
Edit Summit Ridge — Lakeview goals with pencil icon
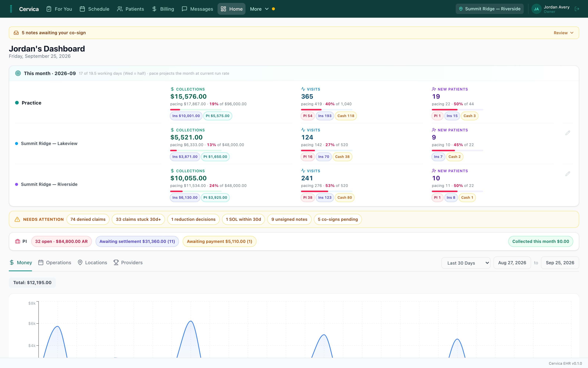click(x=568, y=133)
